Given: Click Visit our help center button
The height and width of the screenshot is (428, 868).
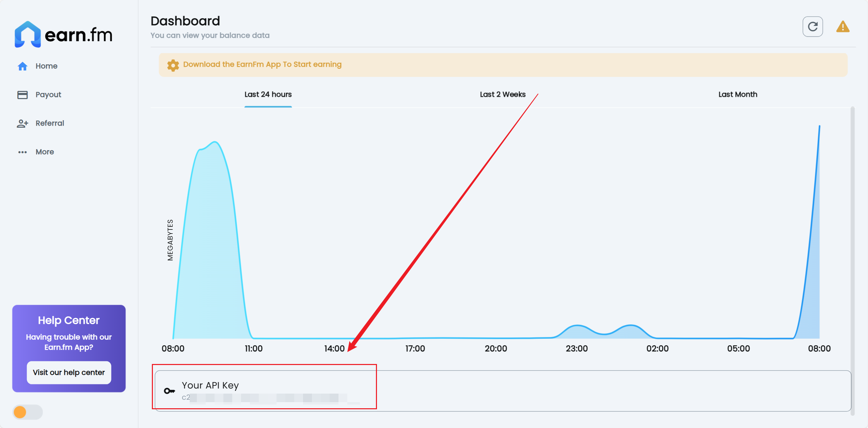Looking at the screenshot, I should [x=69, y=372].
